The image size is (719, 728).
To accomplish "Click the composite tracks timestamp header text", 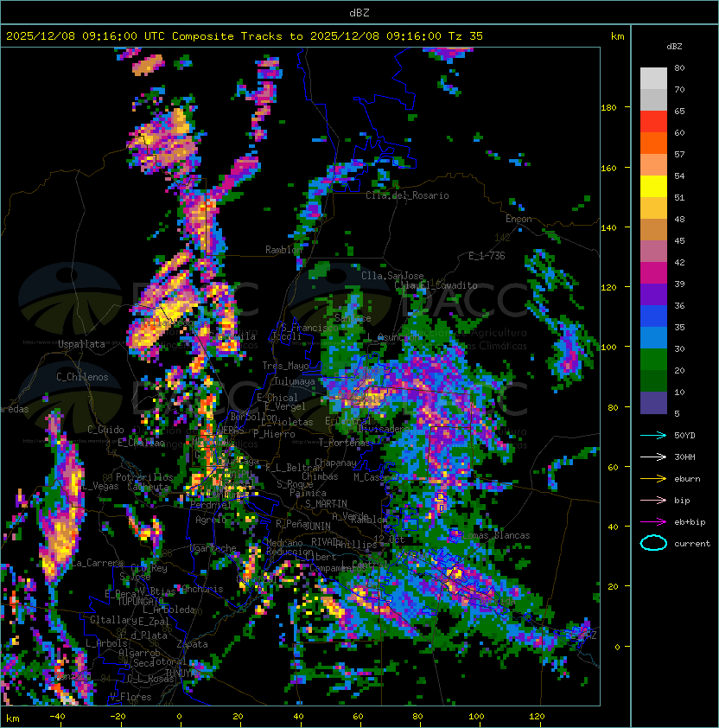I will (x=245, y=36).
